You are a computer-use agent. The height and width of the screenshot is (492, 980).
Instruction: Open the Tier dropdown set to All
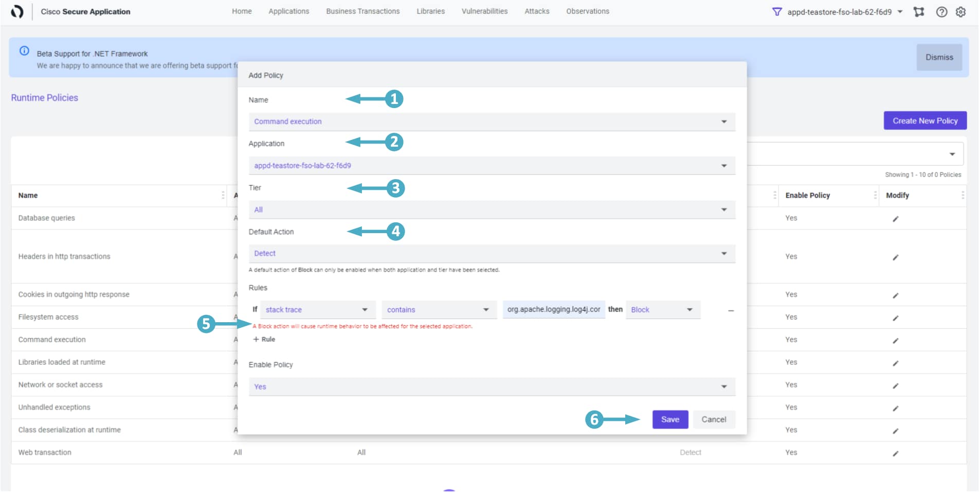[x=491, y=210]
